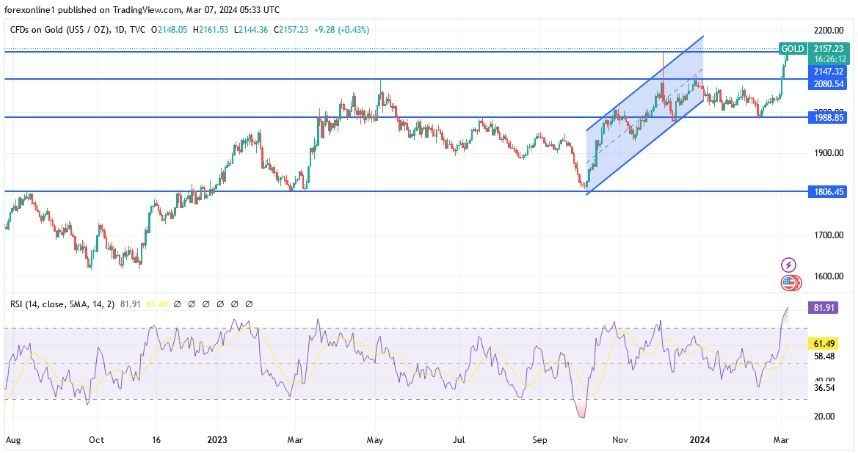This screenshot has width=858, height=453.
Task: Click the blue shaded ascending channel drawing
Action: pyautogui.click(x=645, y=115)
